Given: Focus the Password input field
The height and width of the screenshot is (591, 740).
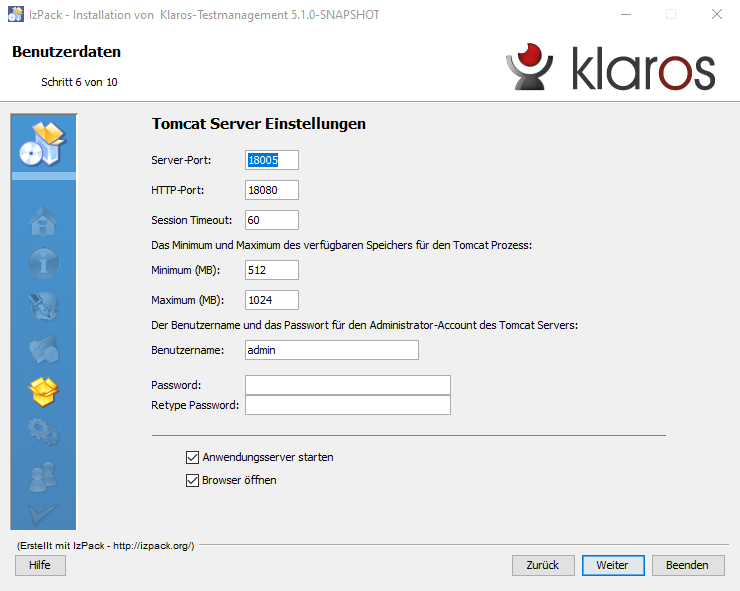Looking at the screenshot, I should (x=348, y=385).
